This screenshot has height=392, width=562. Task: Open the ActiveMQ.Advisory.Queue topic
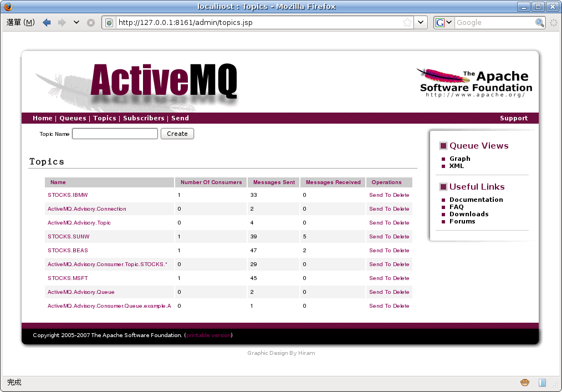click(x=81, y=292)
